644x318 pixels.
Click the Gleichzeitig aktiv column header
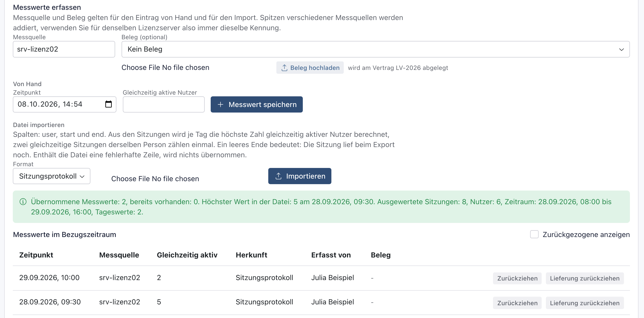pyautogui.click(x=187, y=255)
